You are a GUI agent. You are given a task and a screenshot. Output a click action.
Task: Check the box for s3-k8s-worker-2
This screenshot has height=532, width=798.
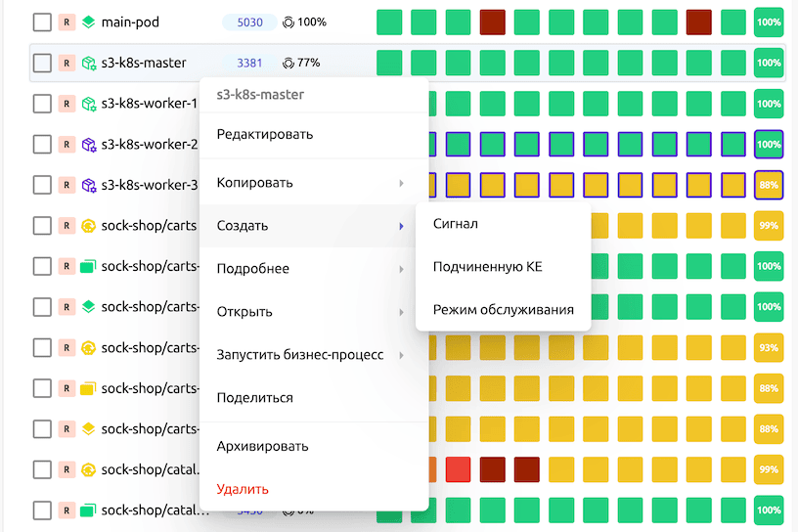pos(42,145)
